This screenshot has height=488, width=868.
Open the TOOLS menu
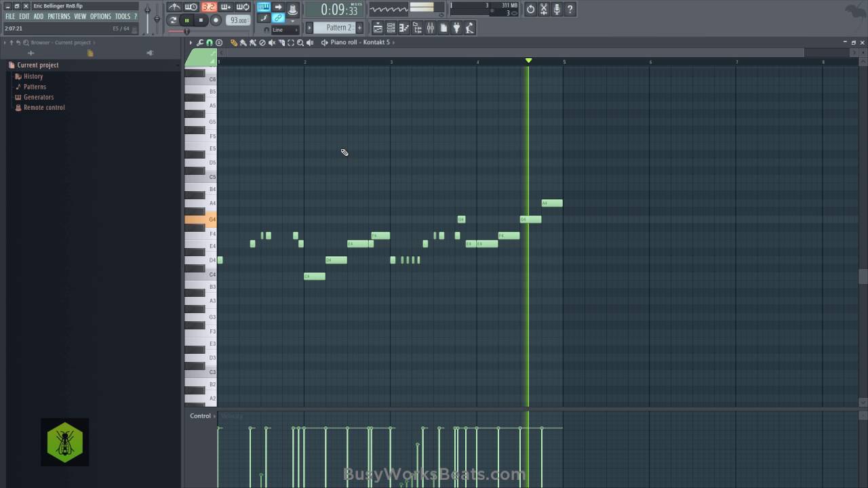coord(122,16)
